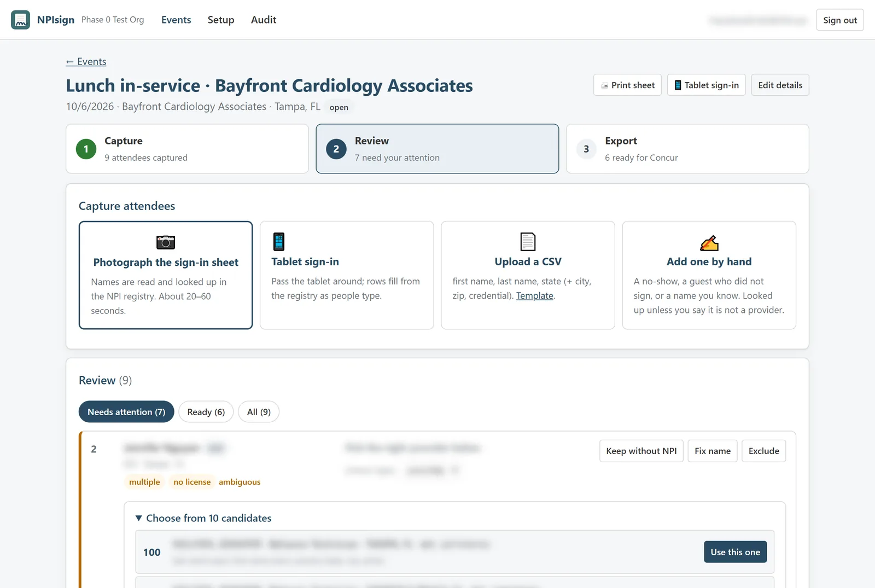Viewport: 875px width, 588px height.
Task: Open the Events menu
Action: pyautogui.click(x=176, y=20)
